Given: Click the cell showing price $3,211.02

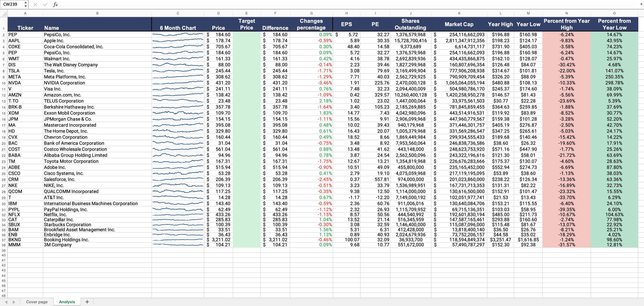Looking at the screenshot, I should (218, 240).
